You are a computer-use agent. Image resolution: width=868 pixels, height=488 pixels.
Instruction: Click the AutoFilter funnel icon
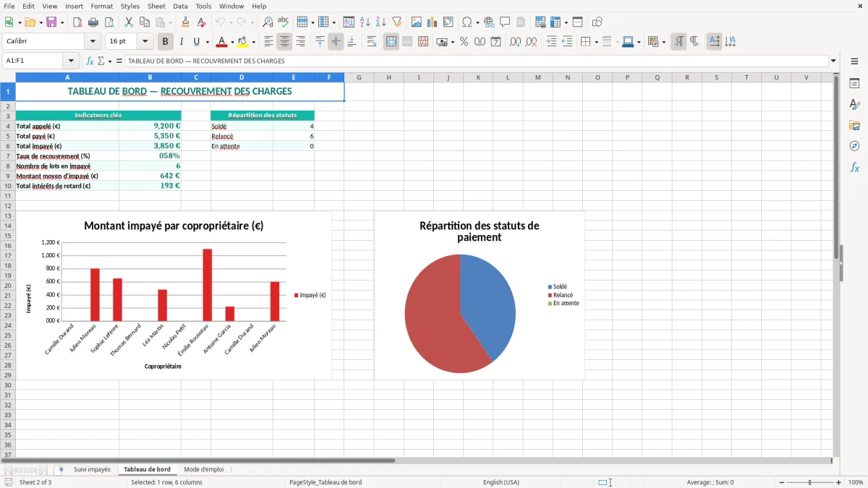click(396, 22)
